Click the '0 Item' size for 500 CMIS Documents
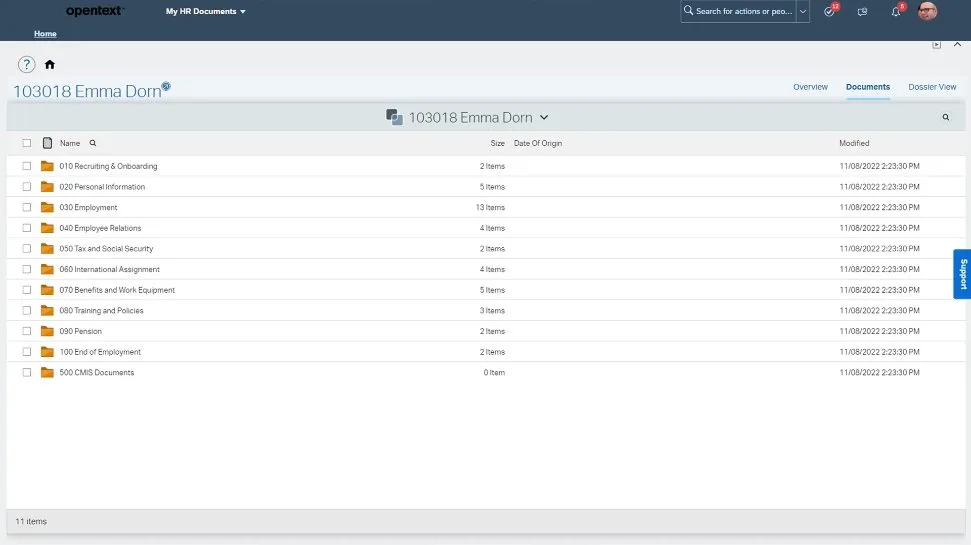 pyautogui.click(x=494, y=372)
